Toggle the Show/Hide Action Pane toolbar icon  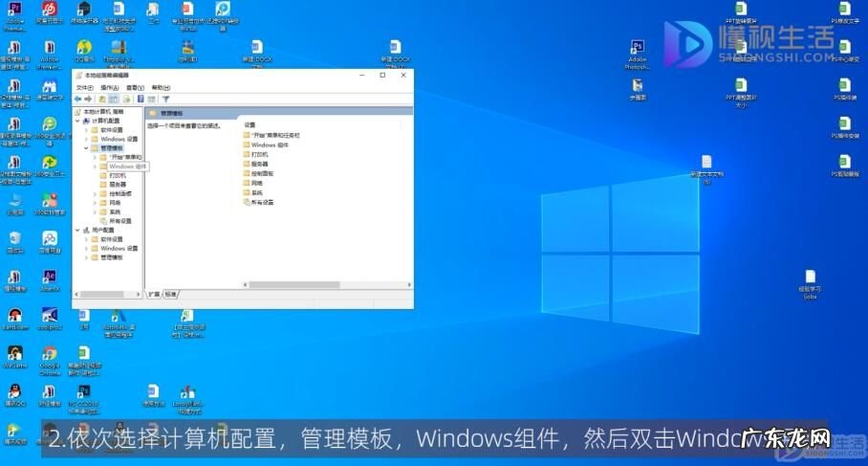pyautogui.click(x=151, y=100)
